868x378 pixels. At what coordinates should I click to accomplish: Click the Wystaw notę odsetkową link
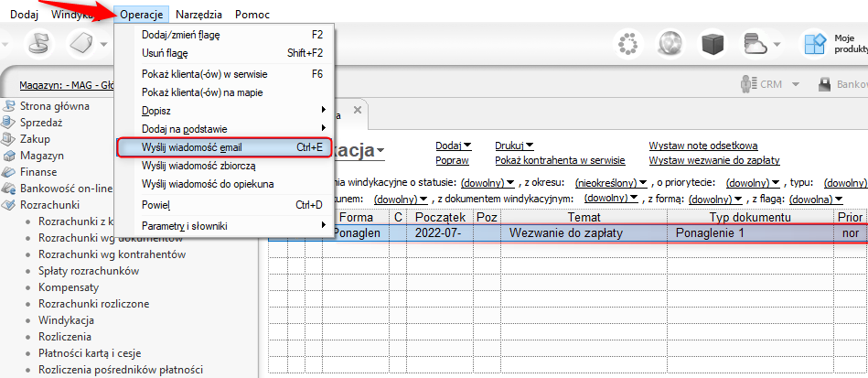702,146
